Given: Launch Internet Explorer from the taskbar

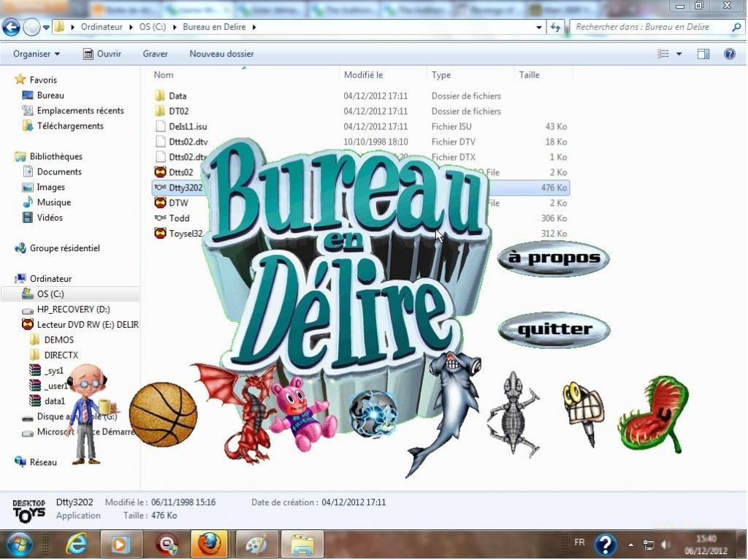Looking at the screenshot, I should click(76, 545).
